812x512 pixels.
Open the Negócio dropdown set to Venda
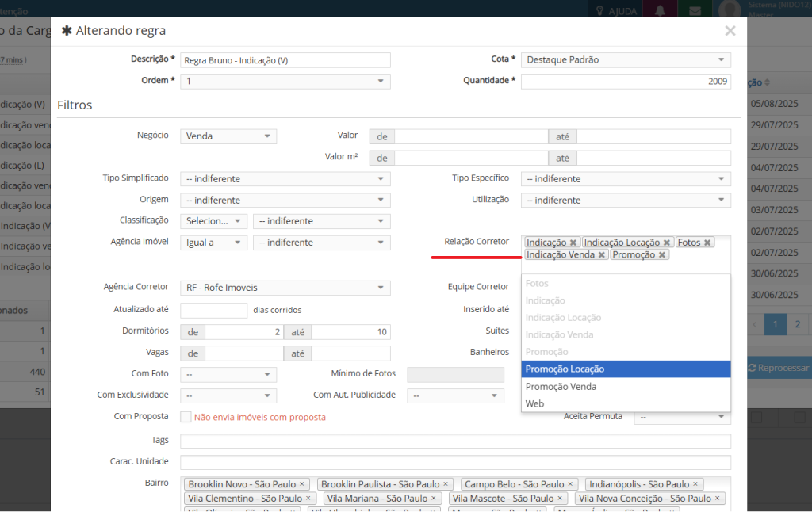pyautogui.click(x=228, y=136)
